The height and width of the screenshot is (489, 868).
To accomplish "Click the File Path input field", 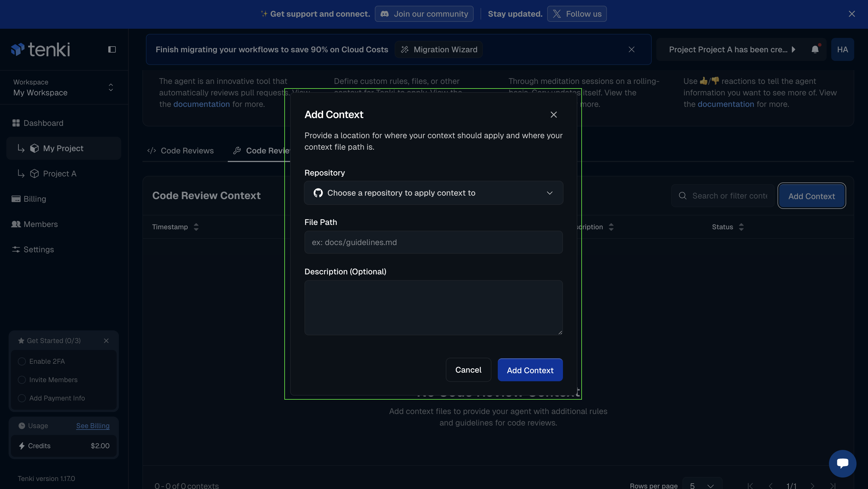I will pos(433,242).
